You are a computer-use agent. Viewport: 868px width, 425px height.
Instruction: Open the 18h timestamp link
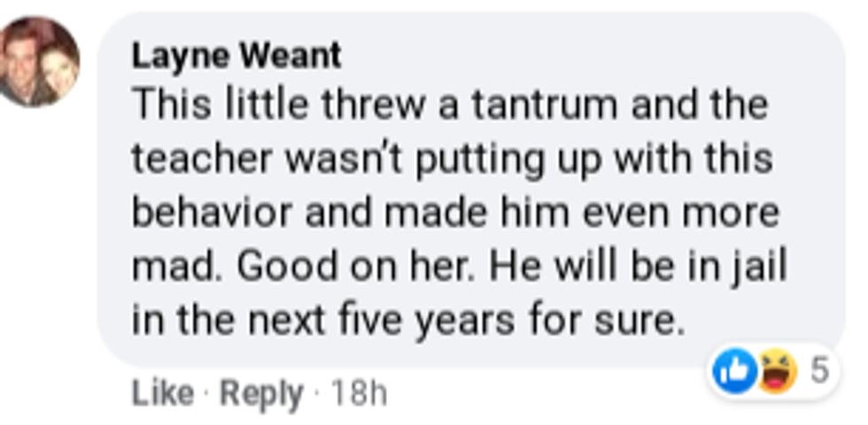(359, 393)
